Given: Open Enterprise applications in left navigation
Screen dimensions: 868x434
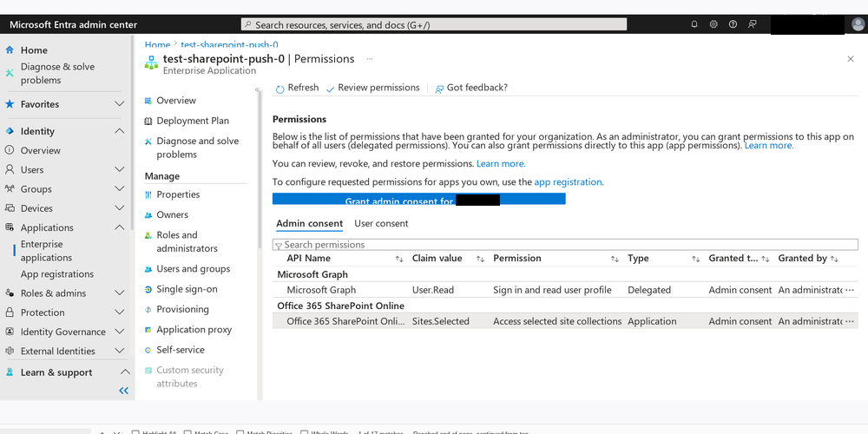Looking at the screenshot, I should tap(47, 251).
